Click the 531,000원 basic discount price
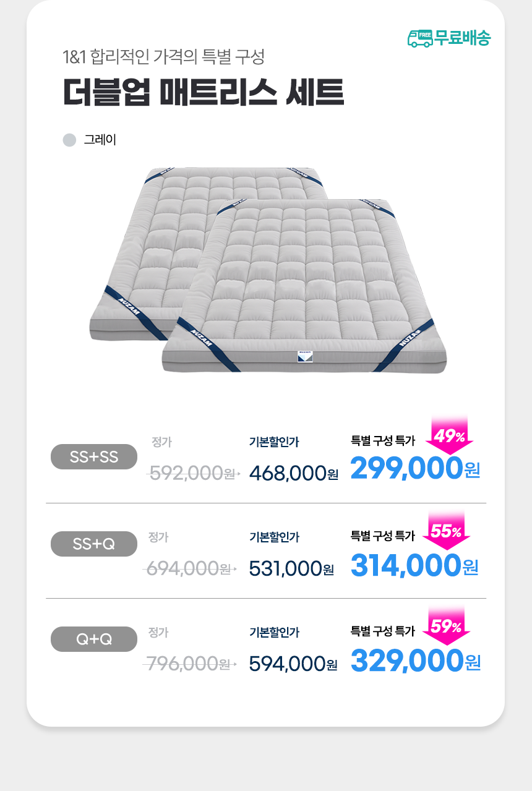532x791 pixels. [x=291, y=568]
